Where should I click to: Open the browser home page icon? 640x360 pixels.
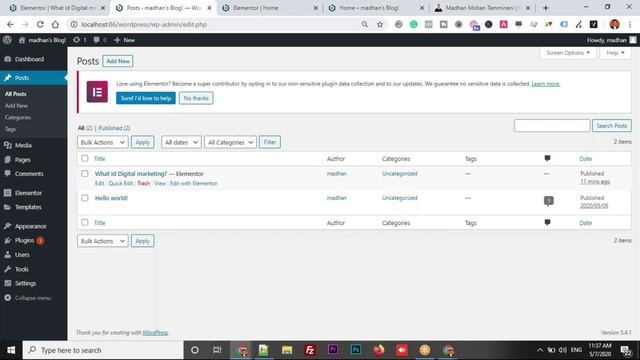pyautogui.click(x=55, y=24)
